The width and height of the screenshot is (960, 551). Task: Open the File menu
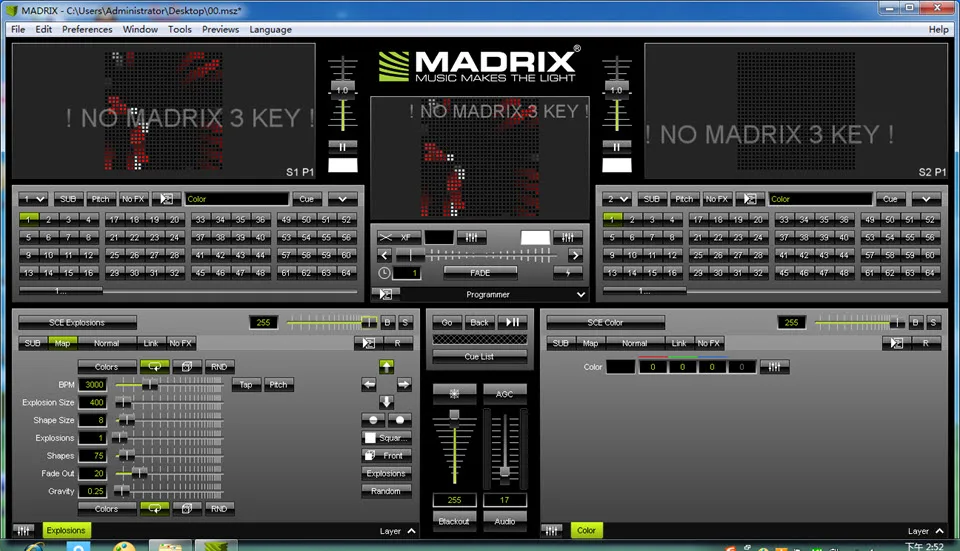18,29
